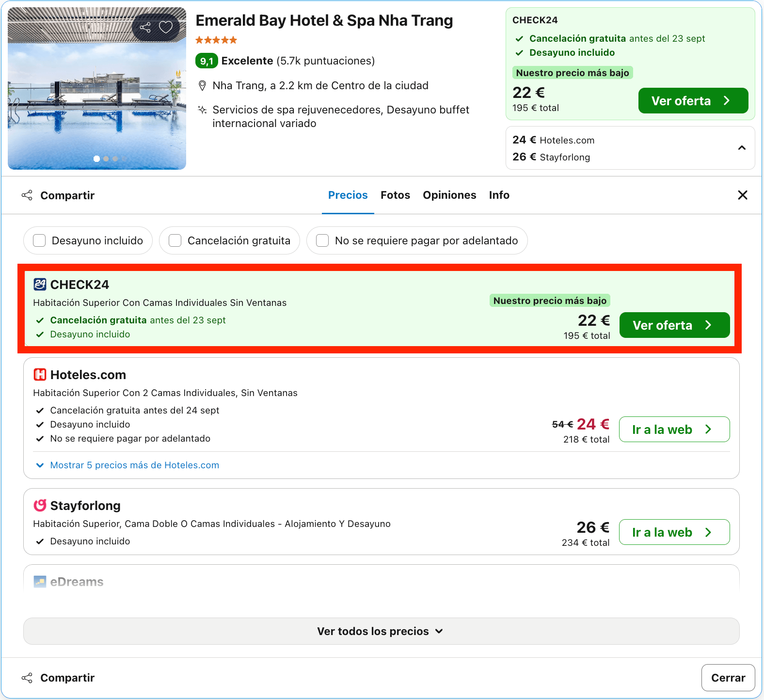Click Ver oferta in top CHECK24 card
This screenshot has height=700, width=764.
(693, 101)
